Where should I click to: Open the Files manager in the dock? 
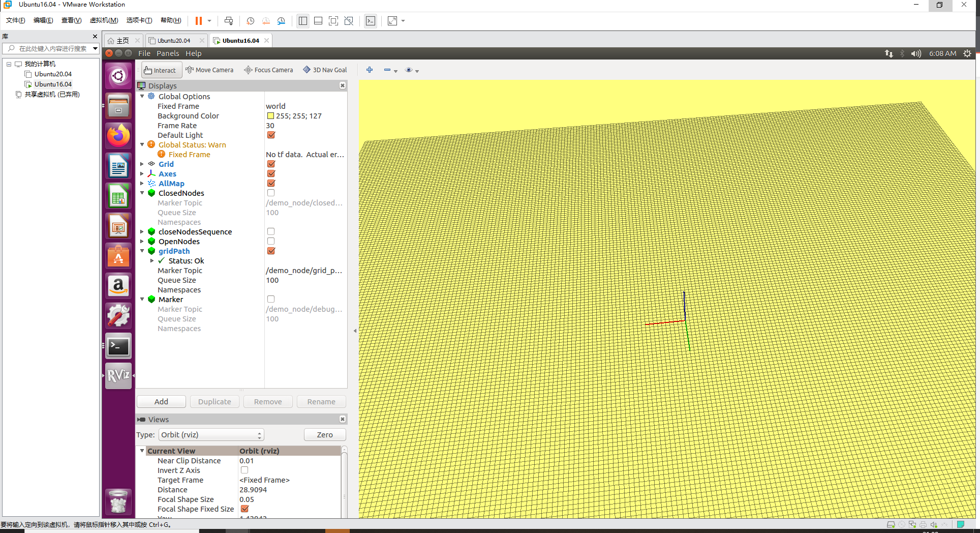click(118, 106)
